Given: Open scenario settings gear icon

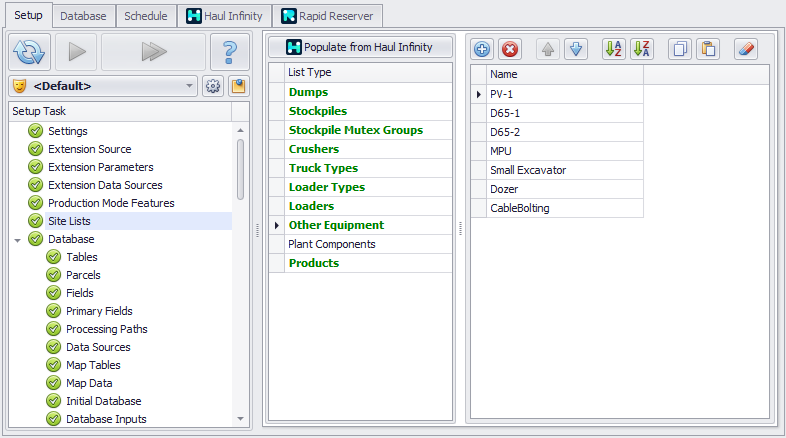Looking at the screenshot, I should coord(213,86).
